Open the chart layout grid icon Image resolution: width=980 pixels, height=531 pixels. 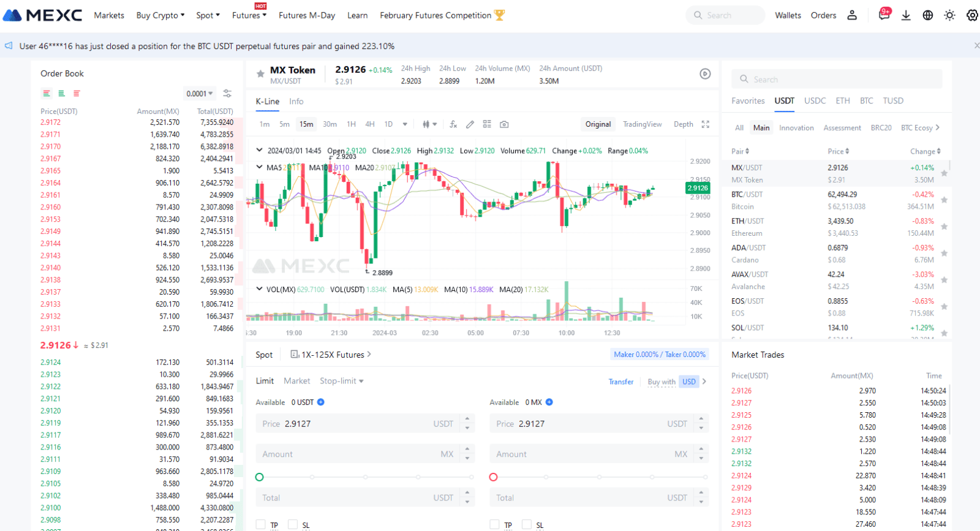pos(487,124)
